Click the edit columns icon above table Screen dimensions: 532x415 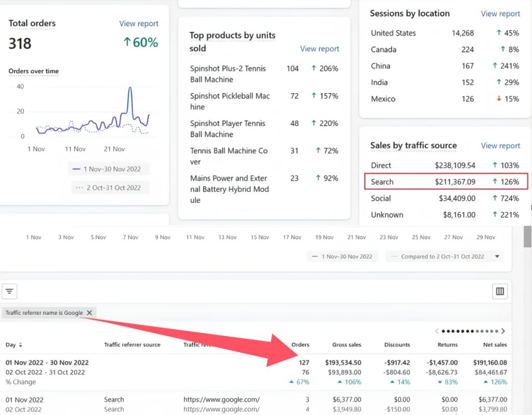click(500, 292)
